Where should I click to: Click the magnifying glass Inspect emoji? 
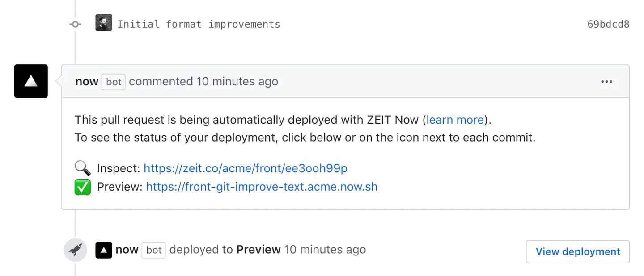(x=83, y=168)
